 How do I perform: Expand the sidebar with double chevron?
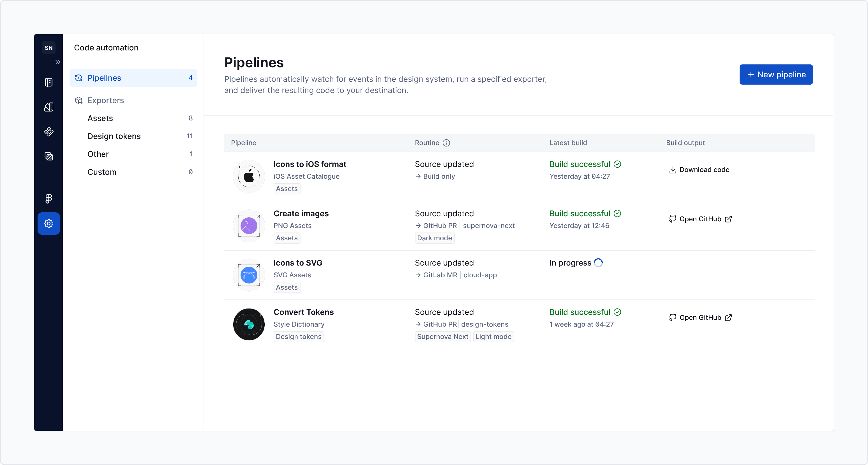(58, 62)
